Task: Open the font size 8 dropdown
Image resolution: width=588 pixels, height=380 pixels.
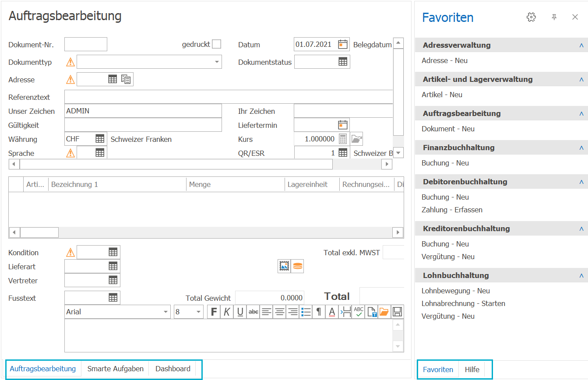Action: (199, 312)
